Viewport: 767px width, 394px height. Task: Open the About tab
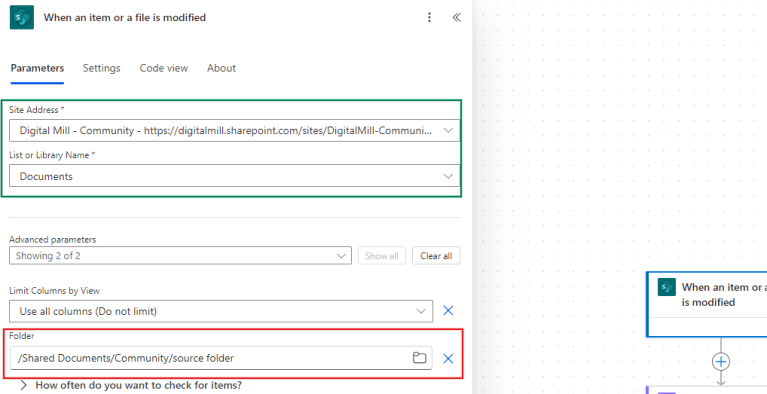coord(221,68)
